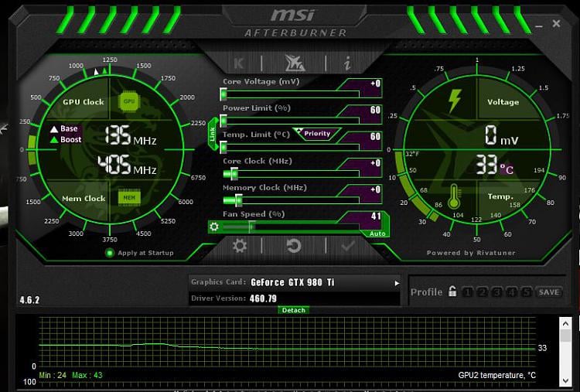Screen dimensions: 580x392
Task: Click the GPU2 temperature graph label
Action: click(496, 375)
